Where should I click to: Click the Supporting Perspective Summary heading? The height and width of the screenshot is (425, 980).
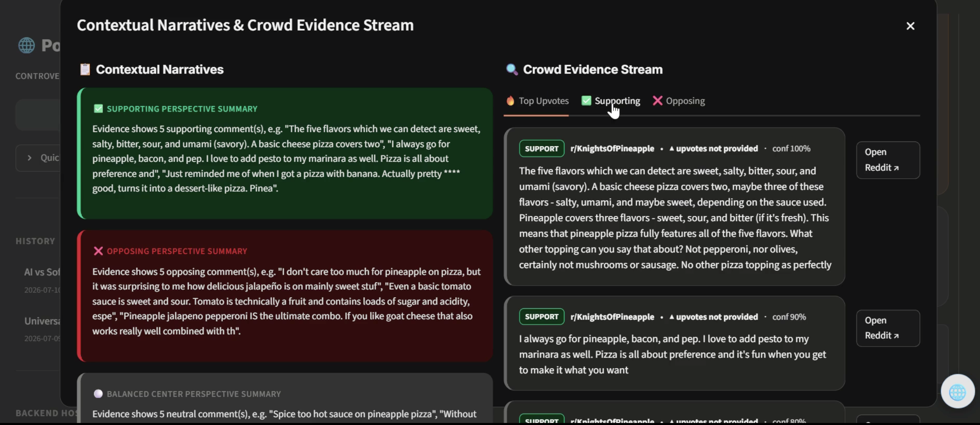pos(182,109)
